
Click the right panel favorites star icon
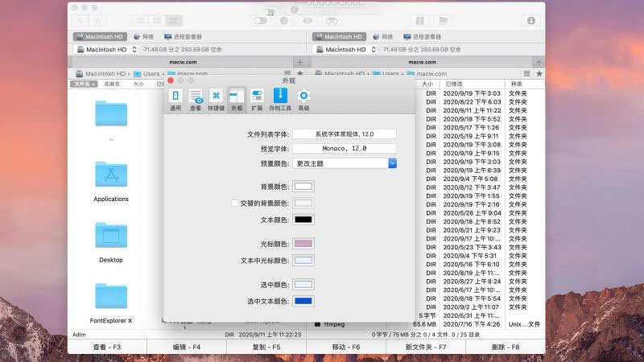click(539, 73)
